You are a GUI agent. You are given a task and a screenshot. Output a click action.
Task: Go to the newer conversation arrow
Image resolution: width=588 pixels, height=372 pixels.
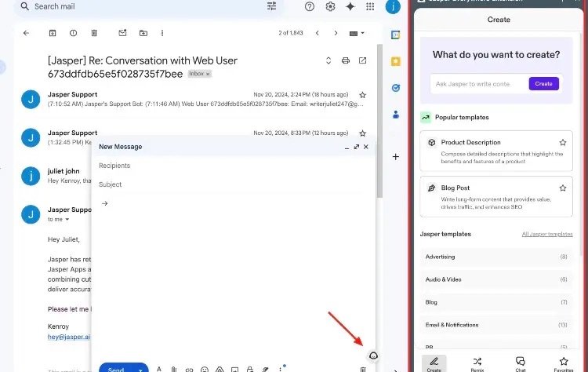coord(318,33)
